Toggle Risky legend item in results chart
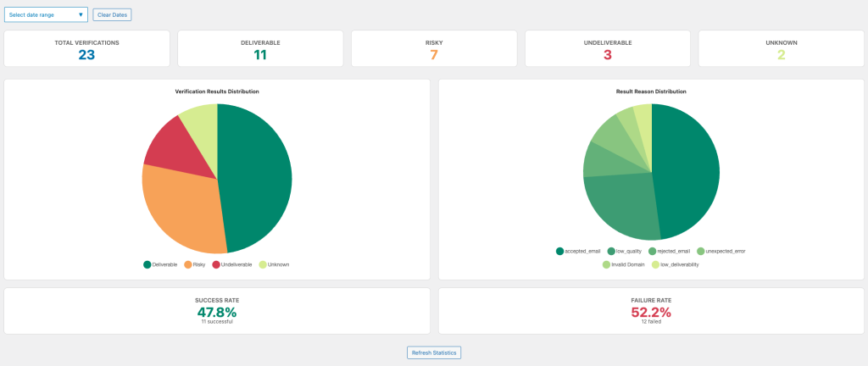Screen dimensions: 868x366 [x=194, y=264]
